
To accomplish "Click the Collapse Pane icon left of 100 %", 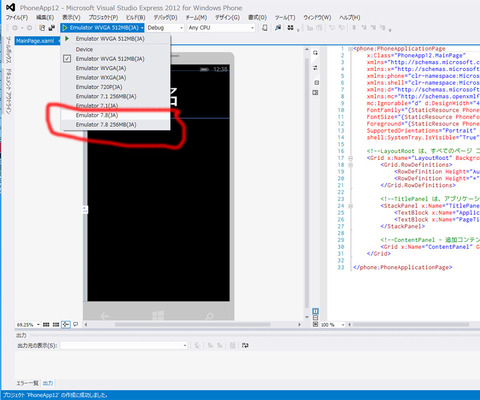I will (x=315, y=324).
